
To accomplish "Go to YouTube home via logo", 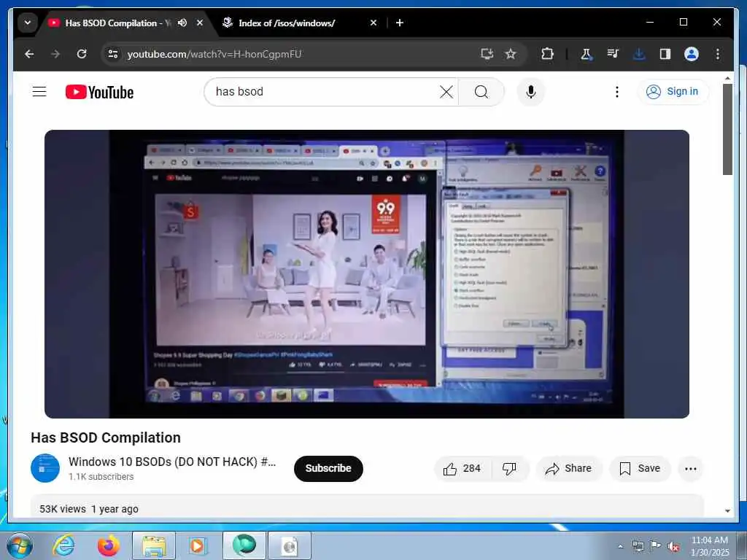I will click(x=99, y=92).
